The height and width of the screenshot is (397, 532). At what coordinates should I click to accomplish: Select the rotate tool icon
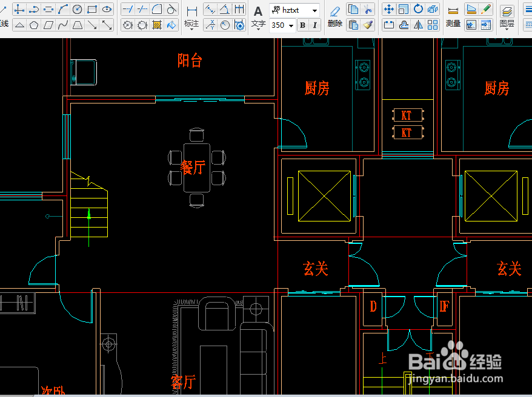click(418, 9)
